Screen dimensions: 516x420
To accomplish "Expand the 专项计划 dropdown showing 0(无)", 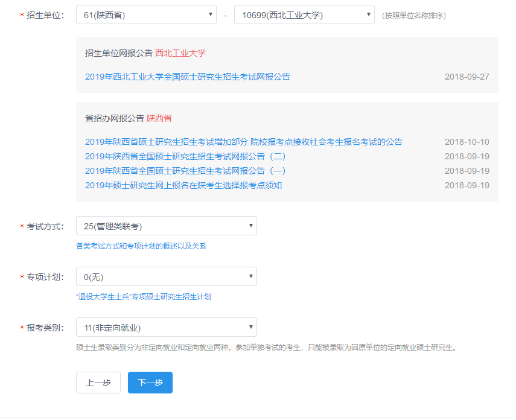I will point(166,277).
